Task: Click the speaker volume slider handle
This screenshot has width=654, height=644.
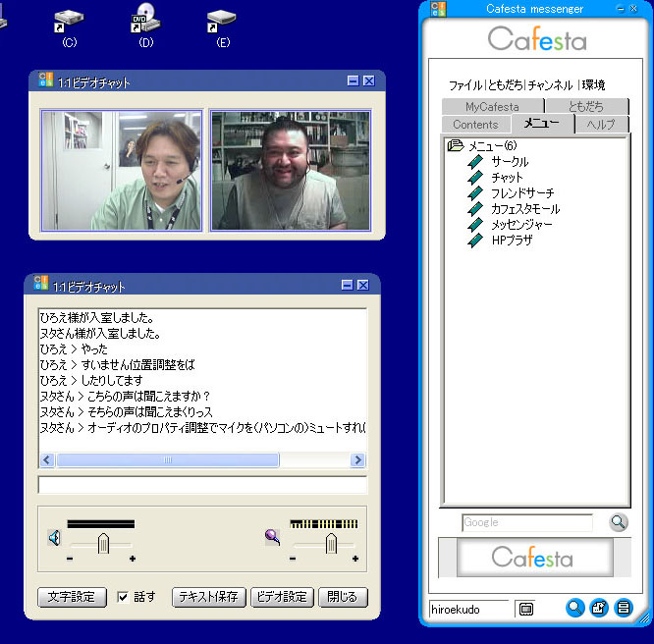Action: click(103, 543)
